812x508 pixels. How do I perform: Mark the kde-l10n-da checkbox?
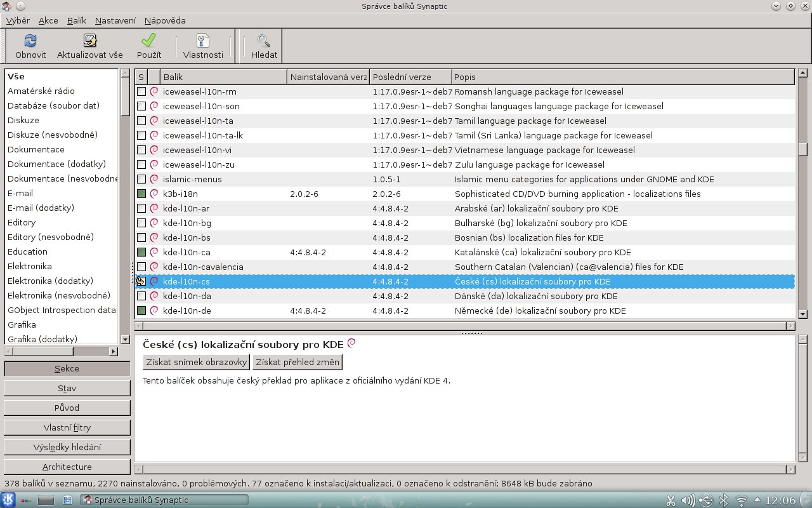pyautogui.click(x=141, y=296)
